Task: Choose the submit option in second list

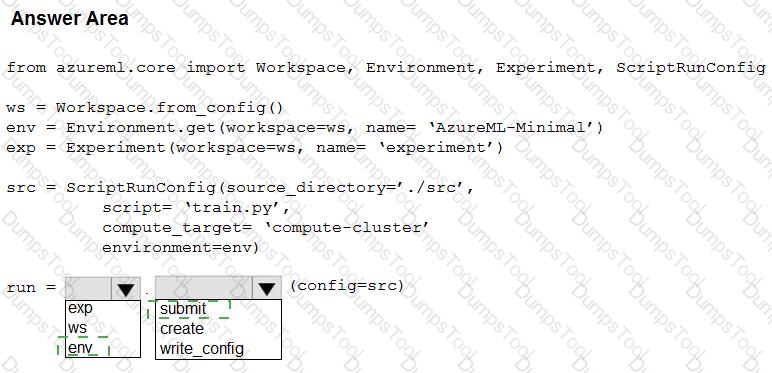Action: [183, 309]
